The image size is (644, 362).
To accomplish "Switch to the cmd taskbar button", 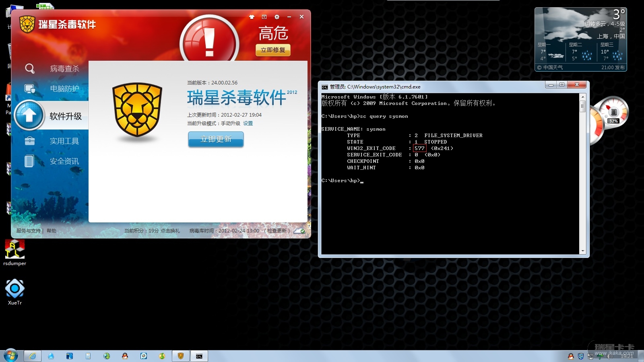I will [x=199, y=356].
